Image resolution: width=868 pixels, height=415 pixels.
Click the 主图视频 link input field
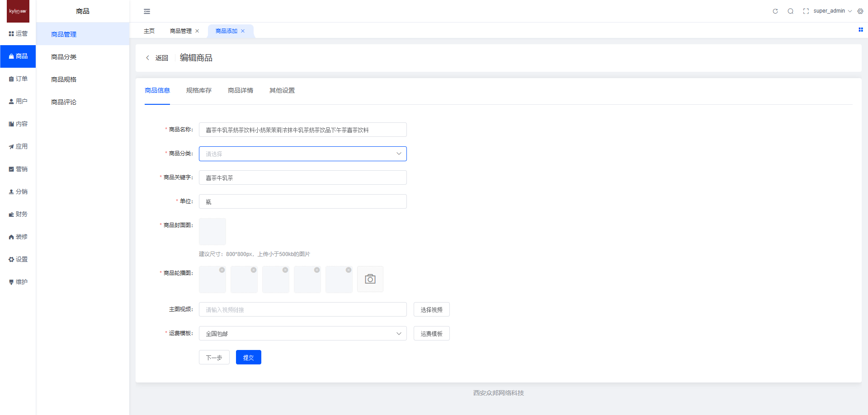click(x=302, y=309)
